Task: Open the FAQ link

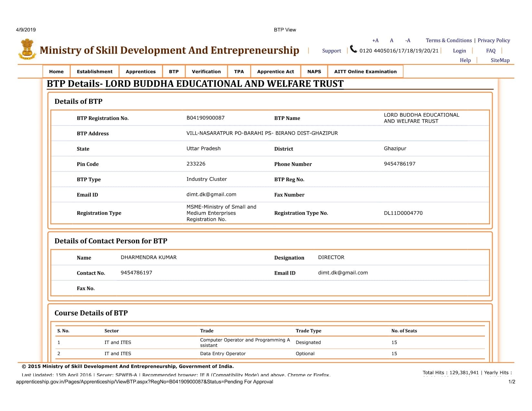Action: pos(491,51)
